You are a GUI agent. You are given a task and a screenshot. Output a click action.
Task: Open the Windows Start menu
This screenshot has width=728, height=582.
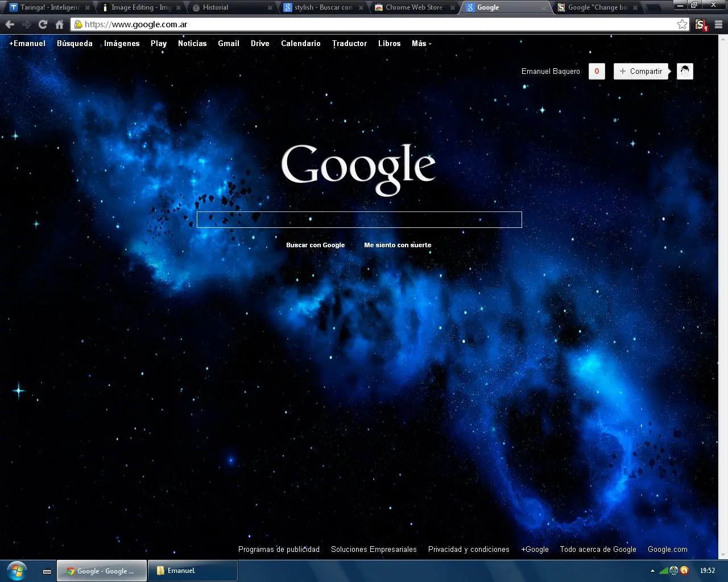[x=17, y=571]
